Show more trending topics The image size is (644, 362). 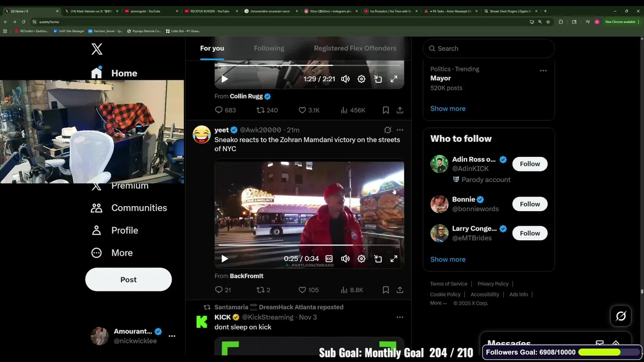pos(448,109)
